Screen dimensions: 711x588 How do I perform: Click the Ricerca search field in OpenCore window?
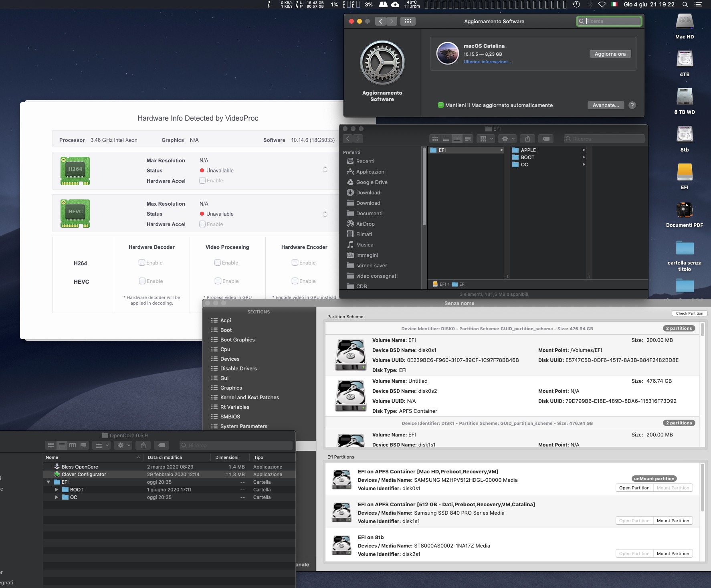click(x=236, y=445)
